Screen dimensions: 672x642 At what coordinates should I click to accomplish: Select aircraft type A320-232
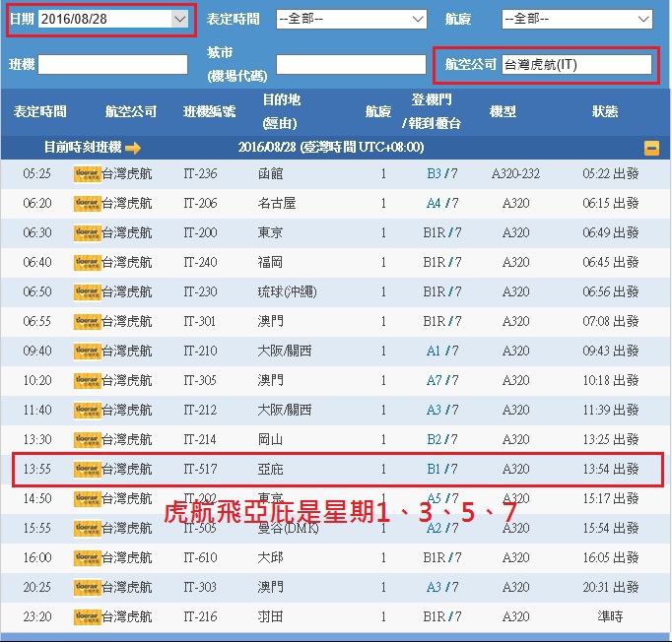(516, 174)
